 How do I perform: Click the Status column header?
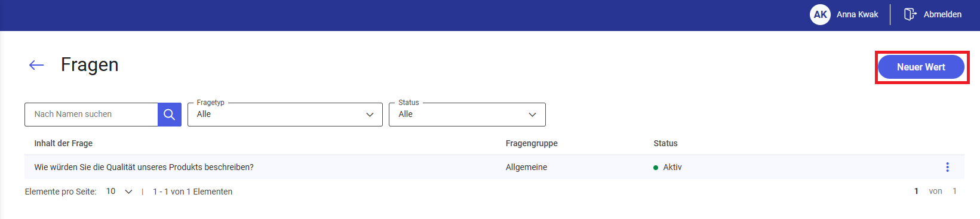[x=665, y=143]
